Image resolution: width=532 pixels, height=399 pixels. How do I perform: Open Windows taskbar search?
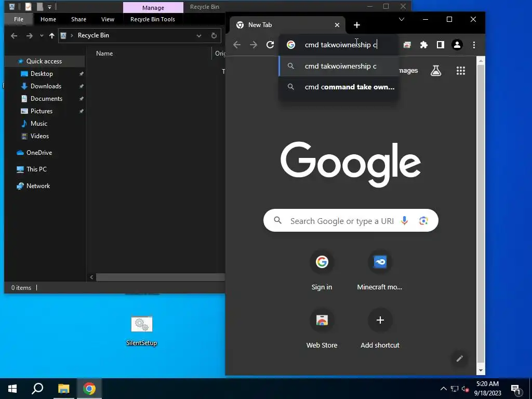point(37,389)
